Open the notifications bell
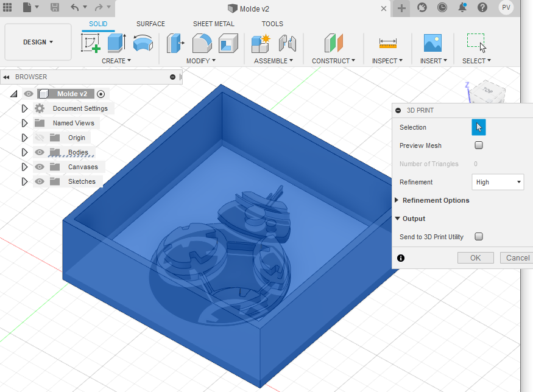Image resolution: width=533 pixels, height=392 pixels. 462,7
